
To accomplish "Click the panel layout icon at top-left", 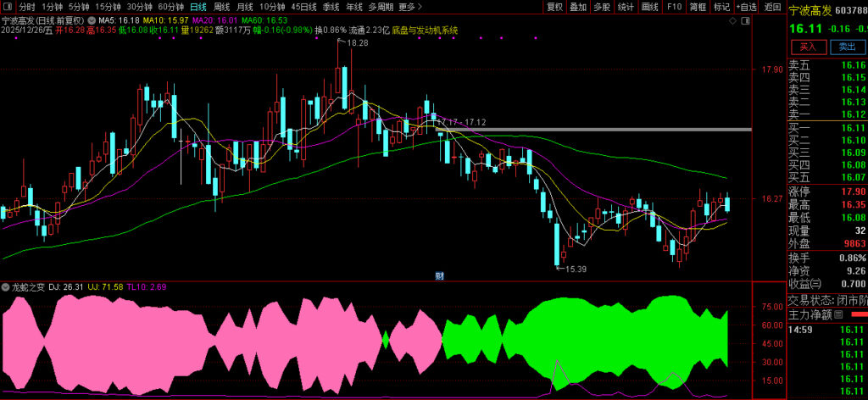I will 8,6.
